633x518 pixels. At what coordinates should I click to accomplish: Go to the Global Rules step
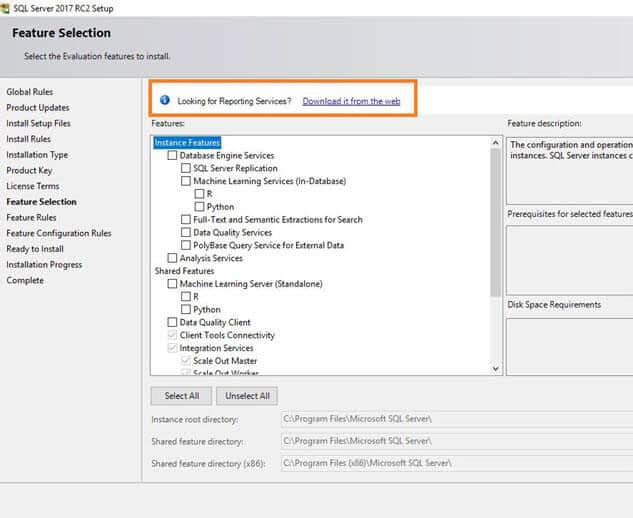pos(29,92)
